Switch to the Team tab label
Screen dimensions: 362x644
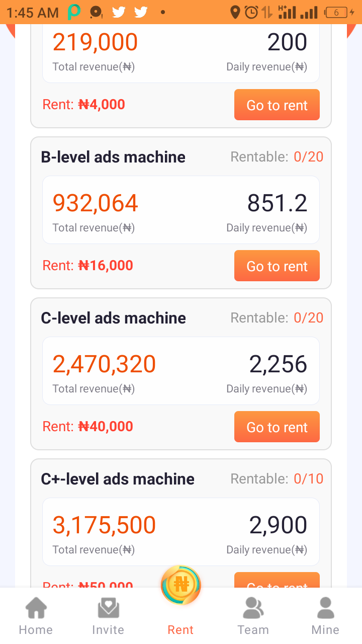[253, 630]
